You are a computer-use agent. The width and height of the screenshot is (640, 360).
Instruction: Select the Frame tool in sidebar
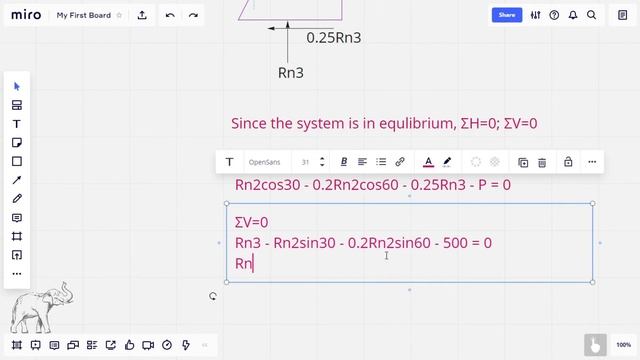point(17,236)
